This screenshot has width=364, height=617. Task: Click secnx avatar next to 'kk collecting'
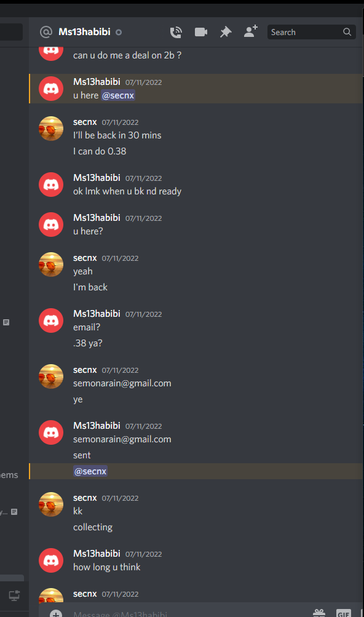(51, 504)
